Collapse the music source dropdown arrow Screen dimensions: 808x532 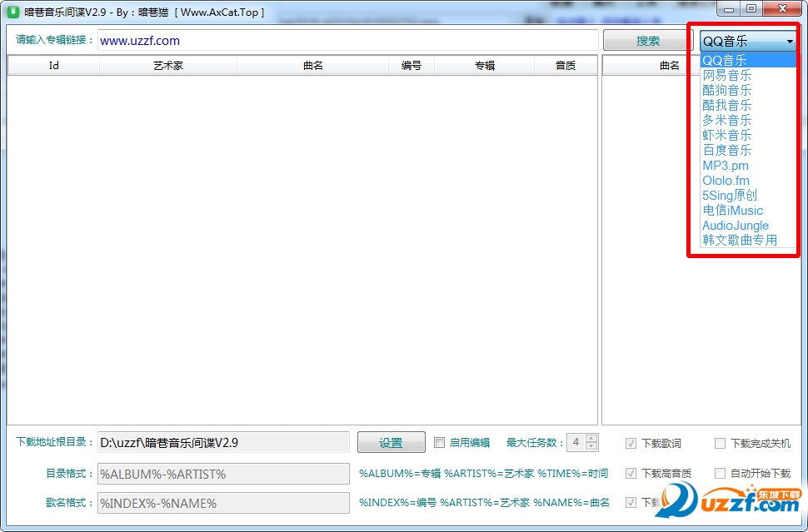click(790, 41)
